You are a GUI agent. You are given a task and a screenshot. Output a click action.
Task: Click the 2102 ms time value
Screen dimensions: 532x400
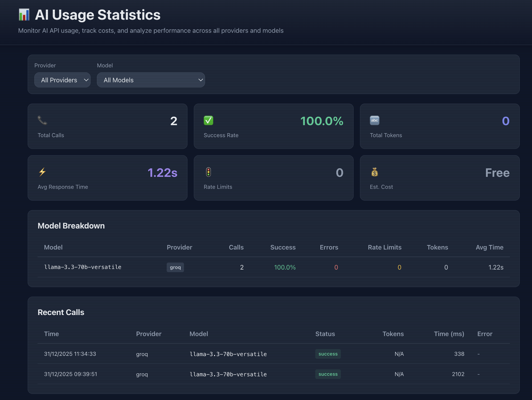pyautogui.click(x=458, y=374)
